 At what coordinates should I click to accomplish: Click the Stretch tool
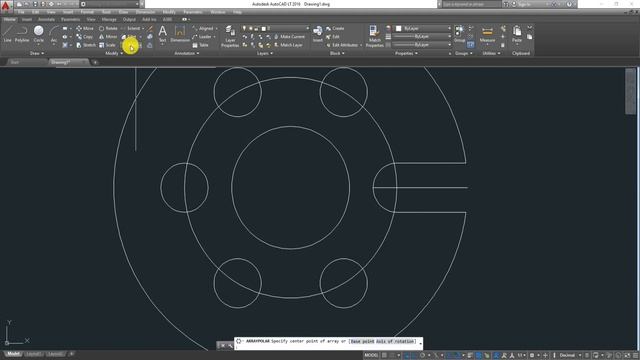86,45
